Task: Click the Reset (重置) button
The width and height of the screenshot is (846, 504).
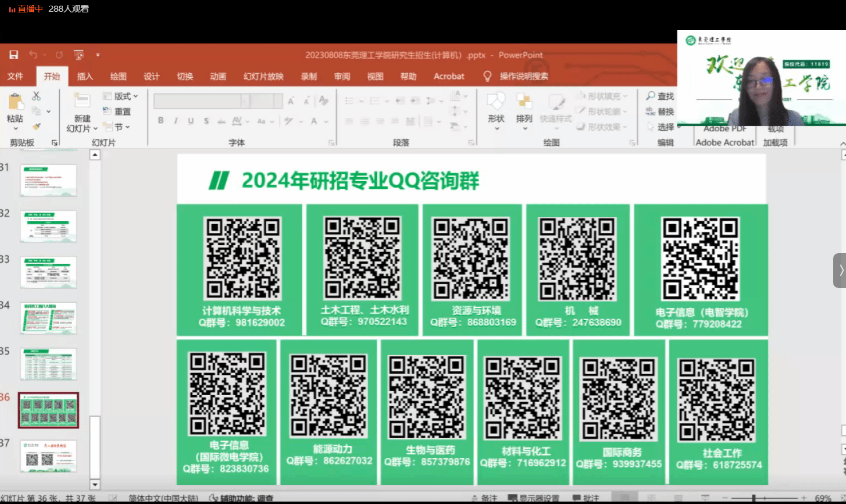Action: tap(117, 112)
